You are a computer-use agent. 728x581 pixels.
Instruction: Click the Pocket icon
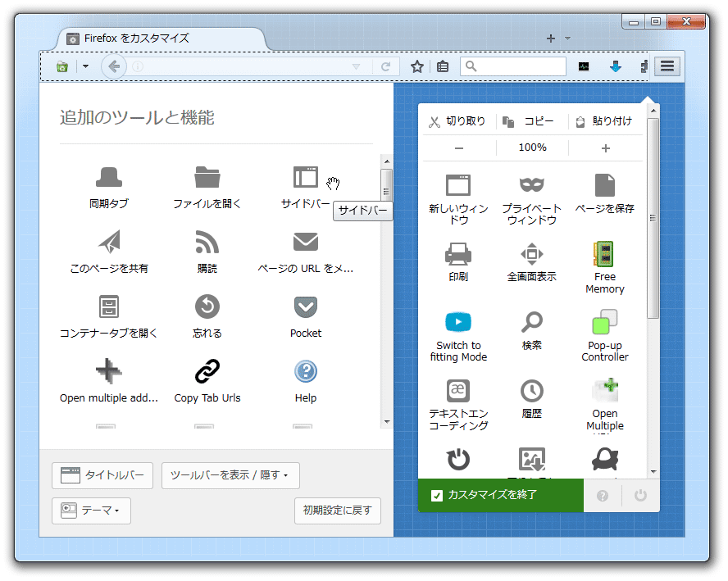[x=306, y=306]
